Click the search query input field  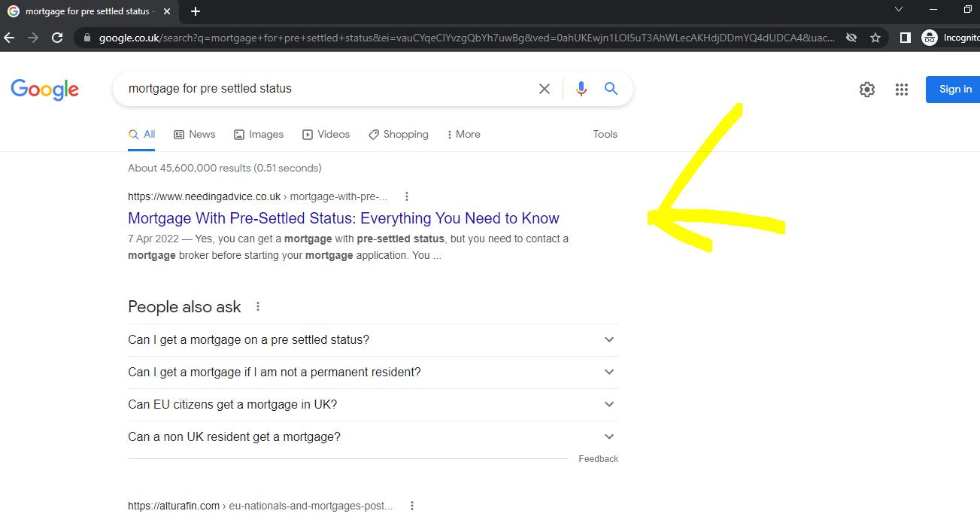pos(323,89)
